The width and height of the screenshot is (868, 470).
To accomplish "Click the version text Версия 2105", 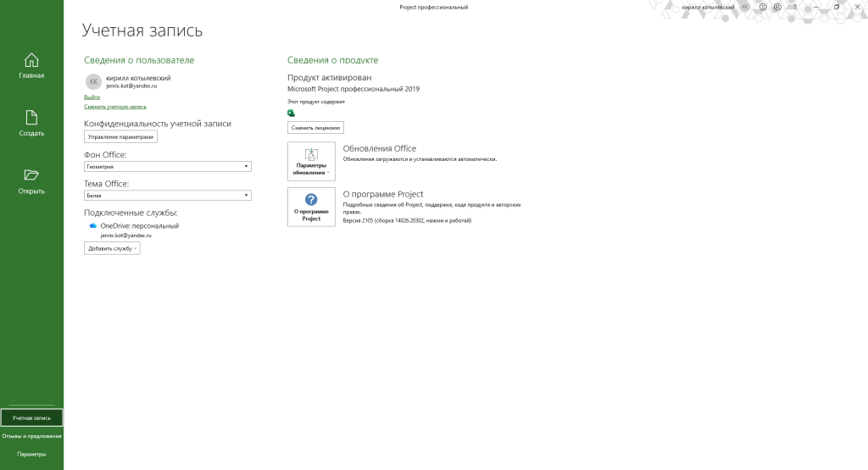I will click(407, 221).
